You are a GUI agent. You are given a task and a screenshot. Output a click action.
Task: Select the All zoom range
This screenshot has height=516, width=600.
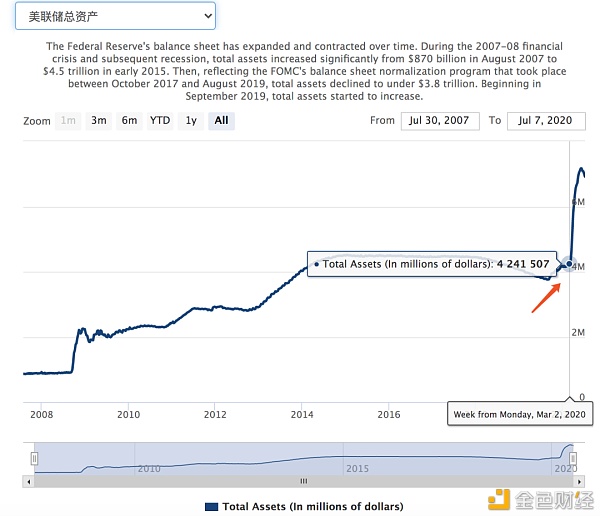click(221, 121)
